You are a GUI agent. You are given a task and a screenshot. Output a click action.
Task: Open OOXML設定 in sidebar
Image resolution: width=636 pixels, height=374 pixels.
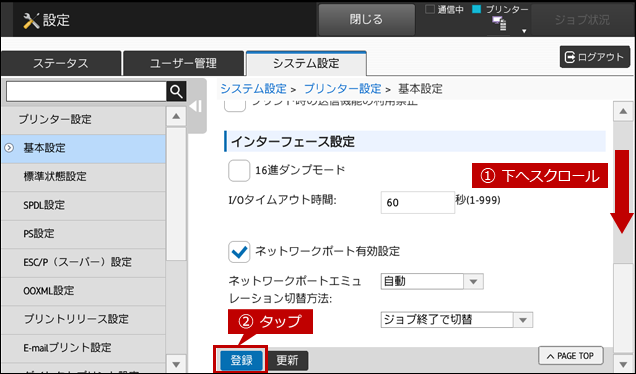coord(83,290)
